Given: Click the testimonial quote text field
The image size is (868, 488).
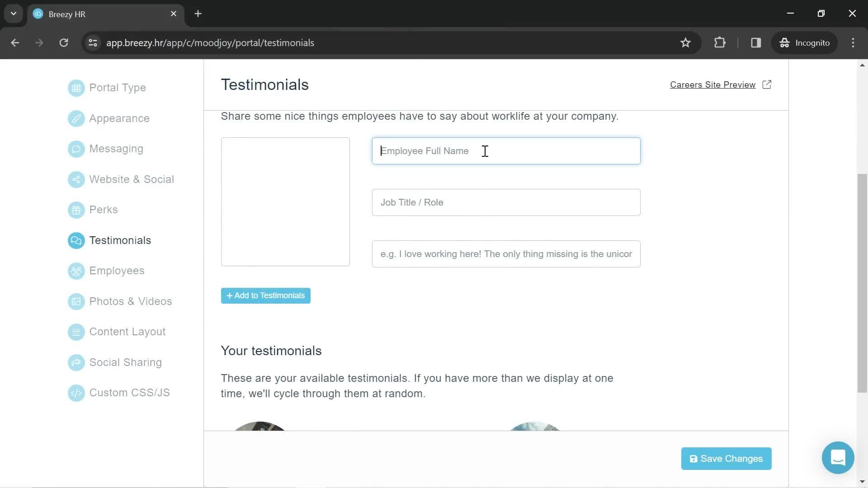Looking at the screenshot, I should point(506,254).
